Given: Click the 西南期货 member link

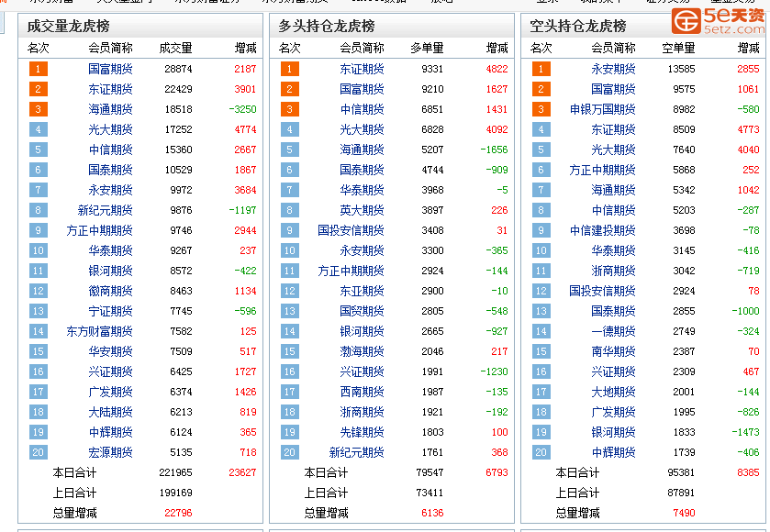Looking at the screenshot, I should tap(362, 392).
